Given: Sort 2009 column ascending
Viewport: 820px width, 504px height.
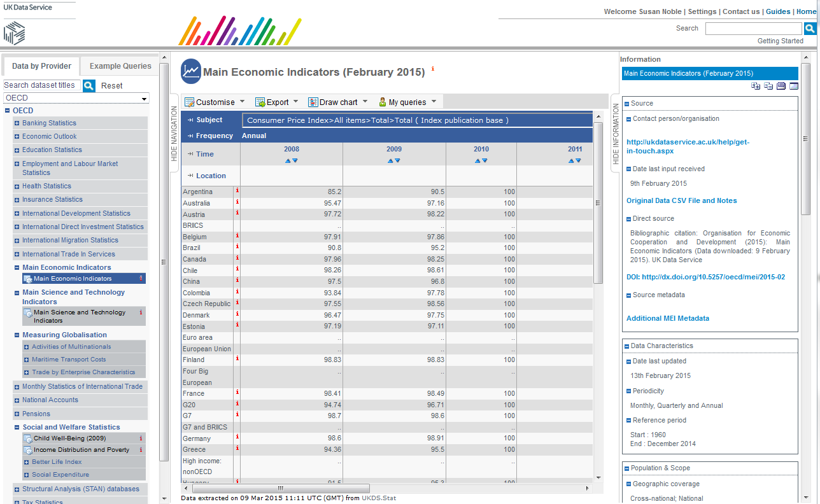Looking at the screenshot, I should [x=391, y=161].
